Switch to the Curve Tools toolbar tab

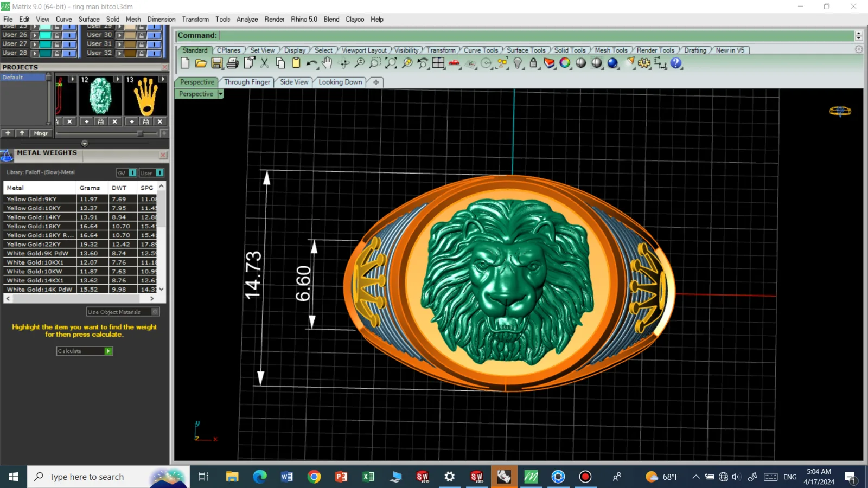(481, 50)
